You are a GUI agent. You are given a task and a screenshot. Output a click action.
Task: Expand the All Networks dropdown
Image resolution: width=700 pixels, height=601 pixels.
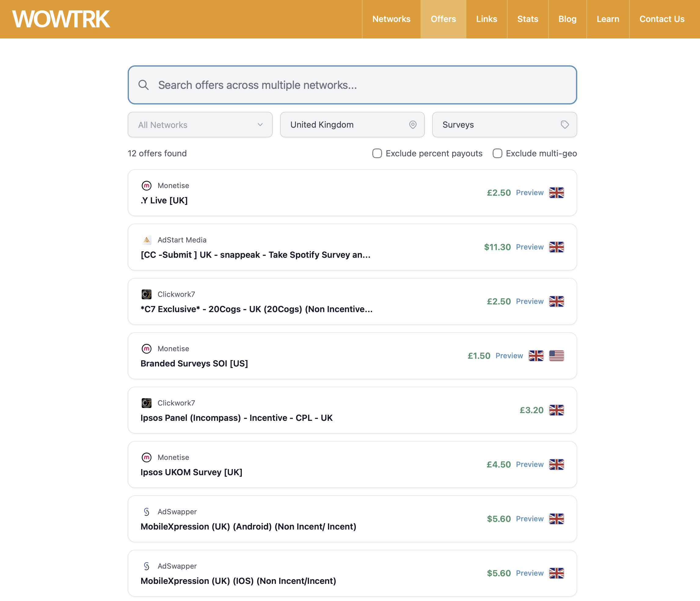[200, 125]
